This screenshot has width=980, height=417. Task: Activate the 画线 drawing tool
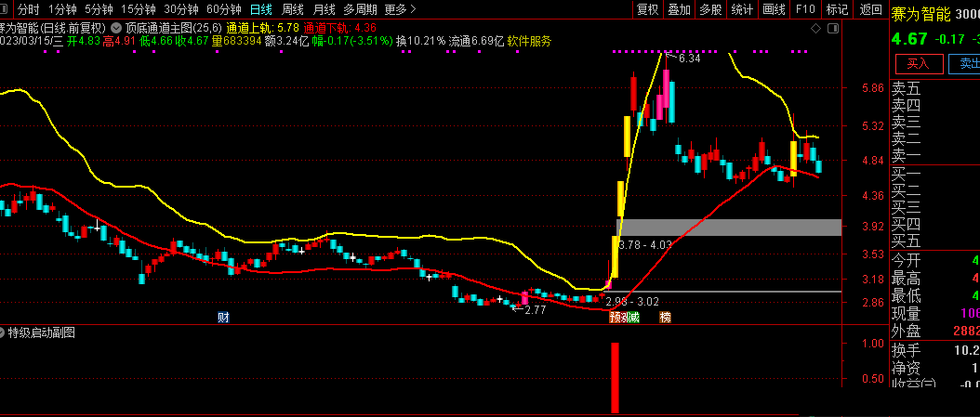[x=774, y=9]
